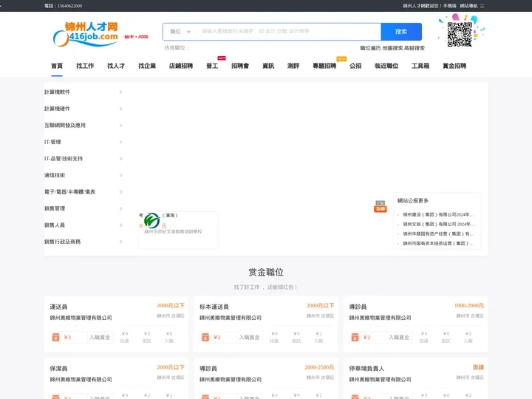Focus the keyword search input field
The image size is (532, 399).
290,32
